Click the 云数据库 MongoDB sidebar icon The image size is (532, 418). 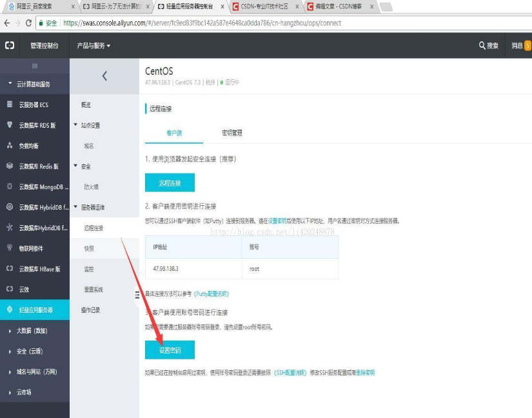10,186
